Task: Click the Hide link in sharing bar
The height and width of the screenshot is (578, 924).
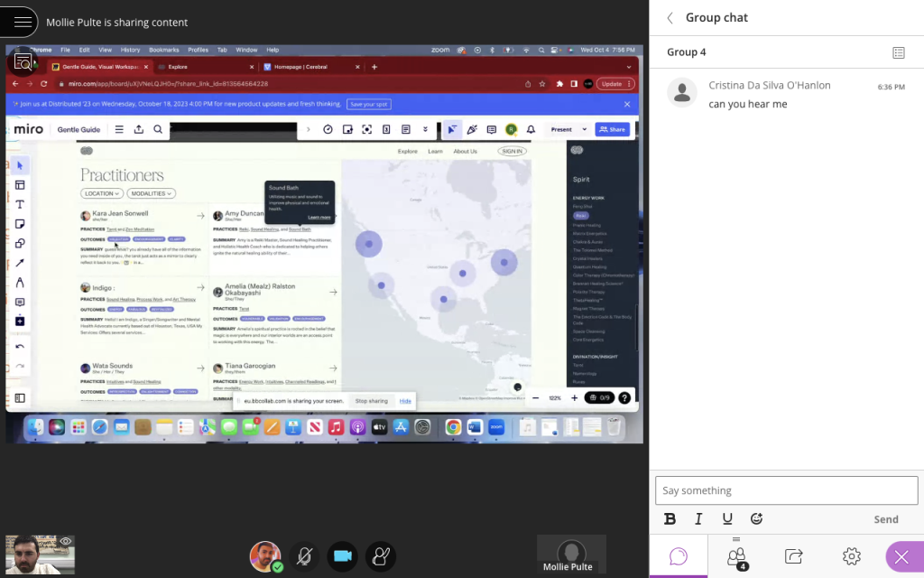Action: click(x=405, y=401)
